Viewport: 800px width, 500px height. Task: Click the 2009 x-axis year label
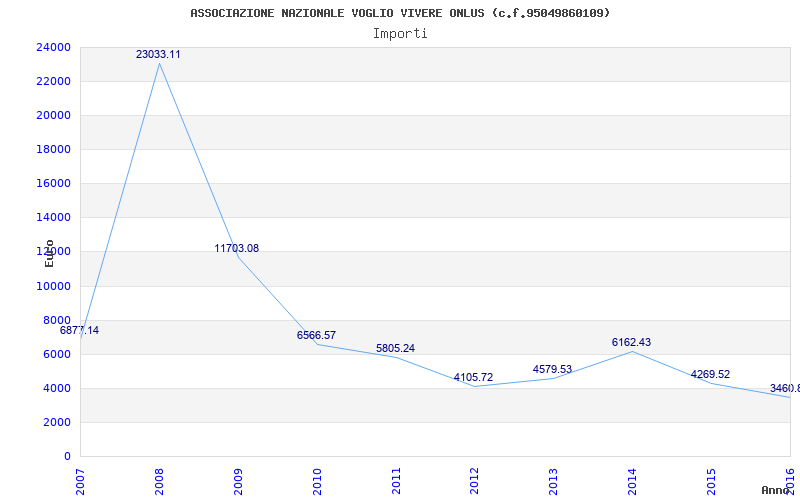[238, 482]
